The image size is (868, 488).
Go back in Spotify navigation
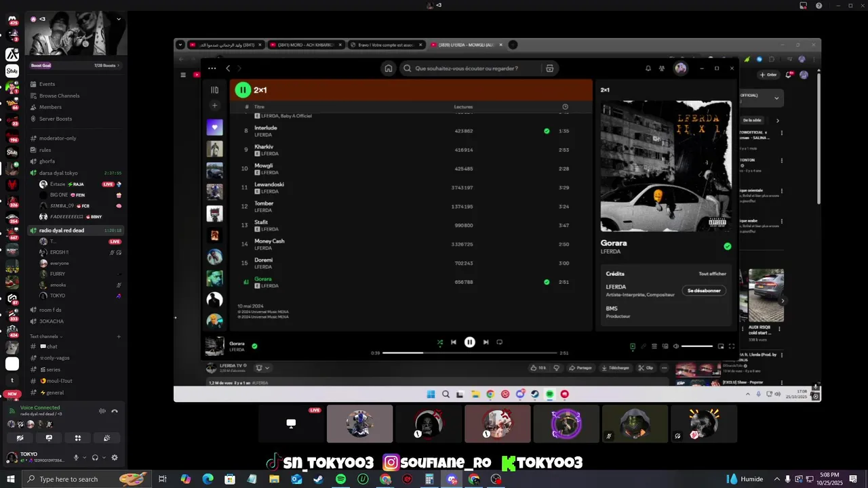point(228,68)
